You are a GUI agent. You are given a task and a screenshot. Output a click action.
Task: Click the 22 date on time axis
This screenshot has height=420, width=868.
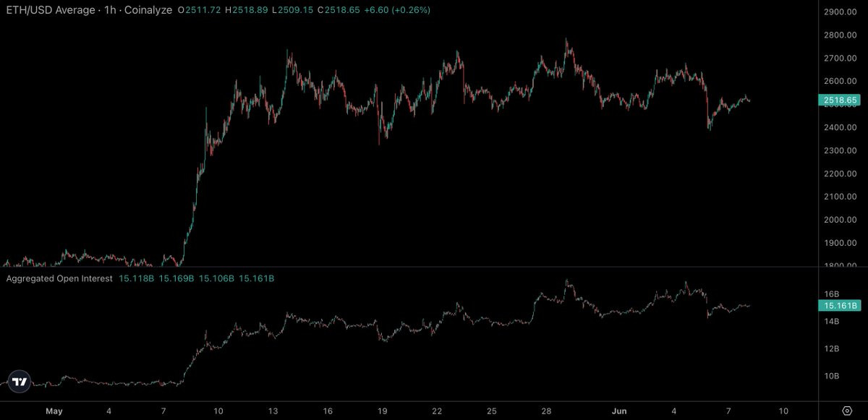437,411
